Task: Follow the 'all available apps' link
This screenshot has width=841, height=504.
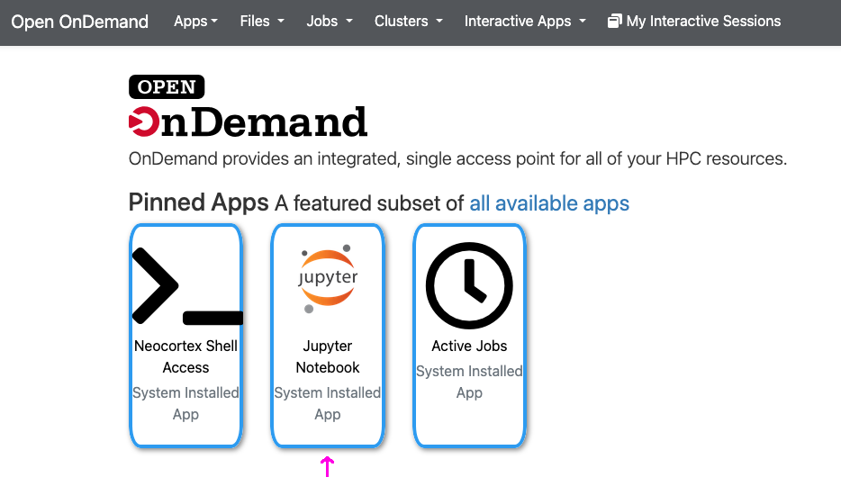Action: click(x=549, y=203)
